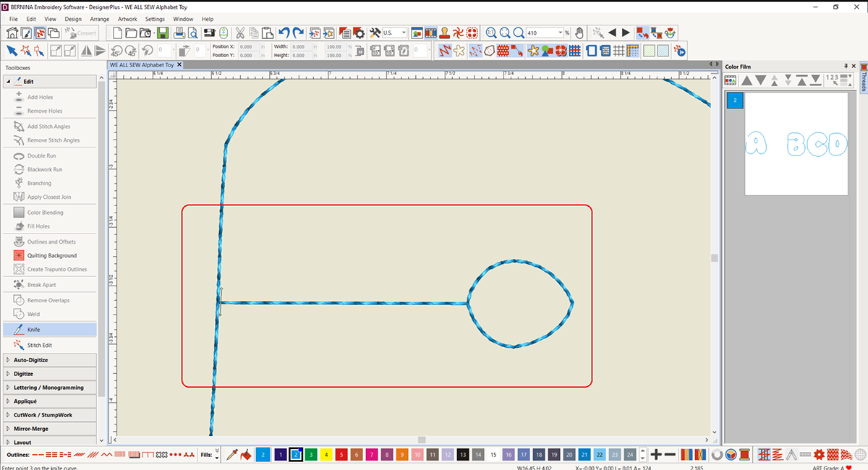Open the Settings menu
The width and height of the screenshot is (868, 470).
coord(155,19)
